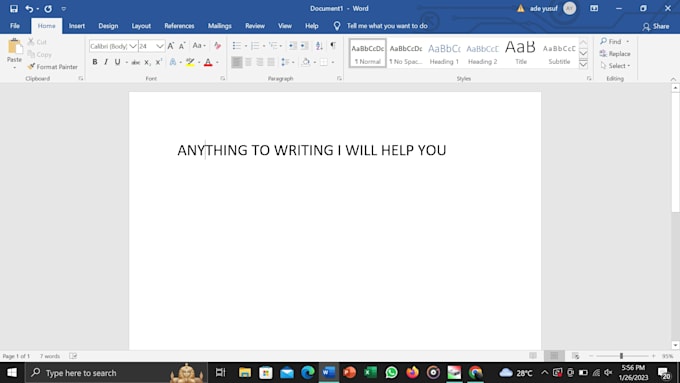Click the Multilevel List icon
Image resolution: width=680 pixels, height=383 pixels.
(x=273, y=46)
